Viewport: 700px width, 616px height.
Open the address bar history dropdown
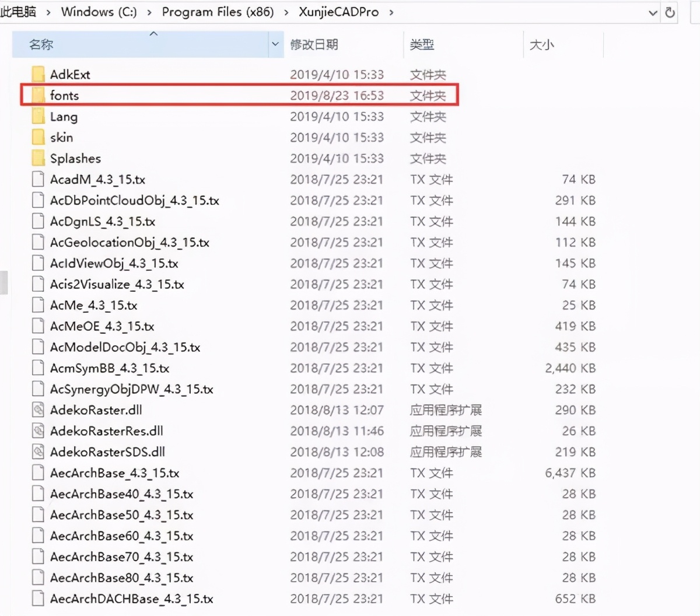coord(653,12)
